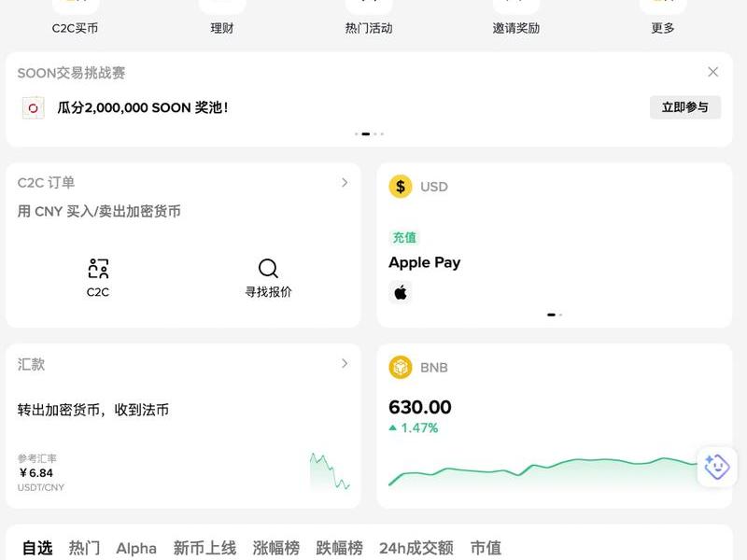Switch to the 24h成交额 tab
Screen dimensions: 747x560
[416, 548]
